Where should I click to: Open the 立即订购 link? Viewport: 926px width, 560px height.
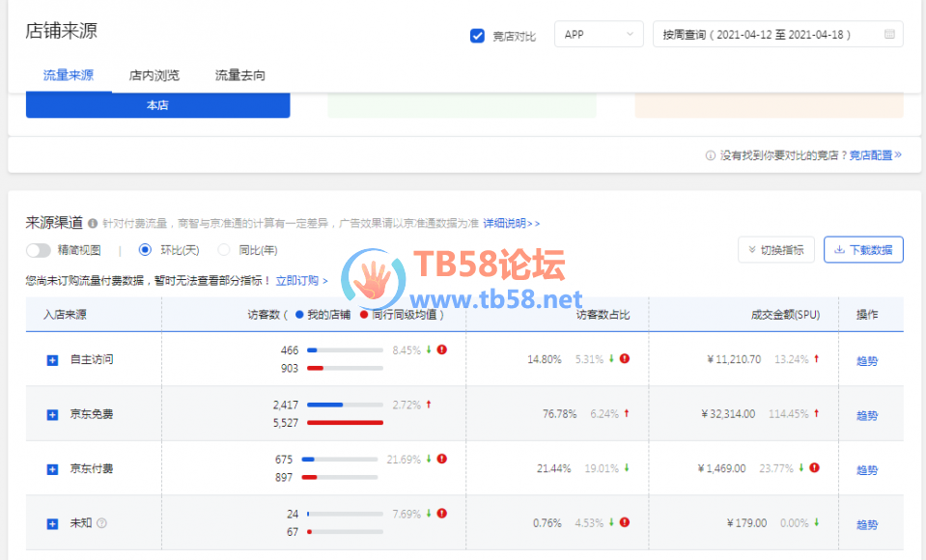pos(301,281)
